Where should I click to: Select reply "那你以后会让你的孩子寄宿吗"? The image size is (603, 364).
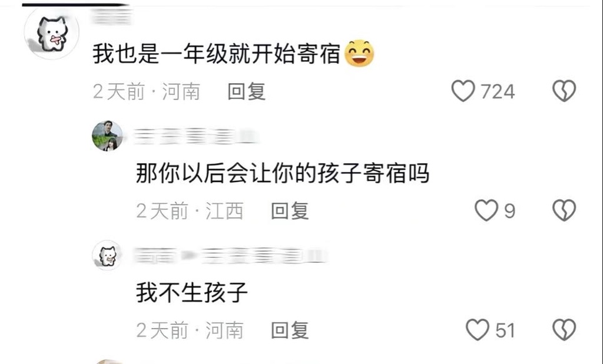(x=283, y=173)
